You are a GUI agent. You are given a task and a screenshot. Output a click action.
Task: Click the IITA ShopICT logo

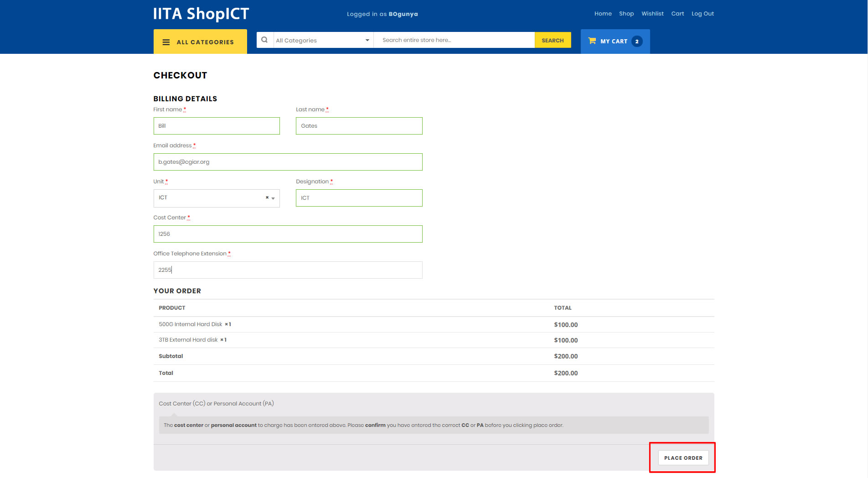pos(201,14)
